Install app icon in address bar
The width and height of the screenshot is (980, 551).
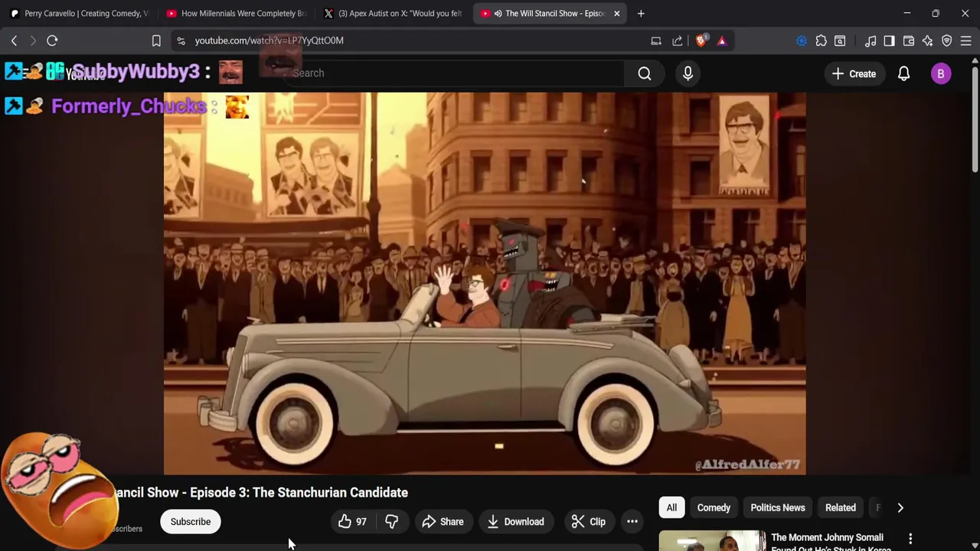click(x=656, y=41)
